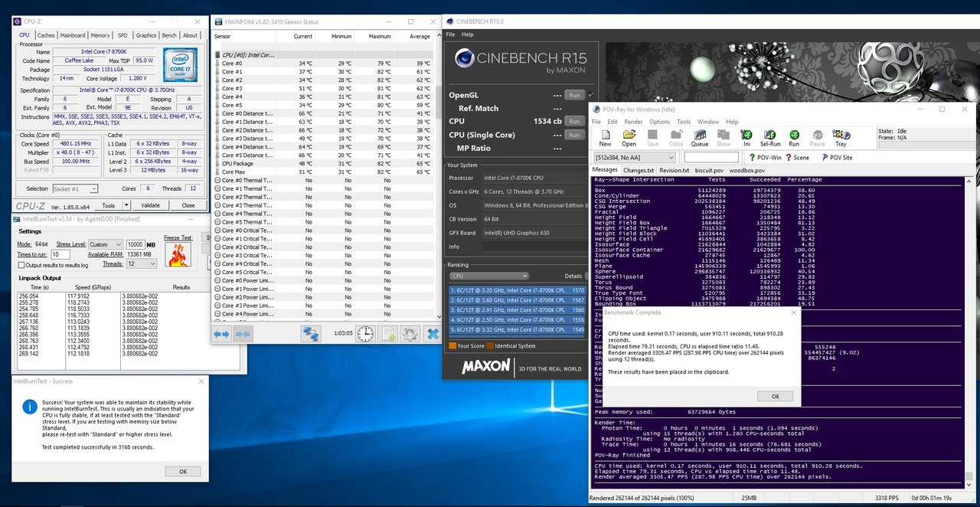
Task: Click the HWiNFO clock icon
Action: 366,334
